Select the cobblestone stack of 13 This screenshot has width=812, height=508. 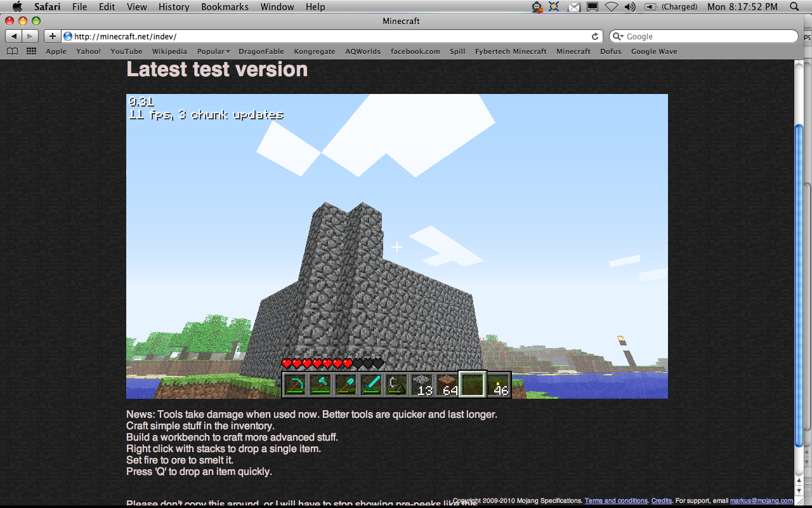pos(422,385)
